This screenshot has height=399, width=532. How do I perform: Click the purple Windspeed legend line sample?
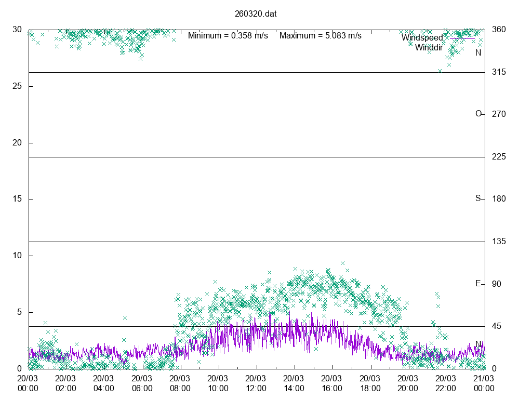pos(462,38)
